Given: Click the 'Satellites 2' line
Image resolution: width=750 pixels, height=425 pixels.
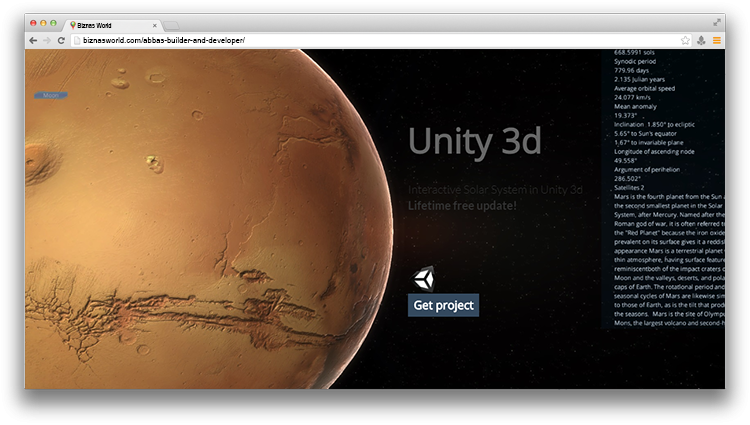Looking at the screenshot, I should point(629,188).
